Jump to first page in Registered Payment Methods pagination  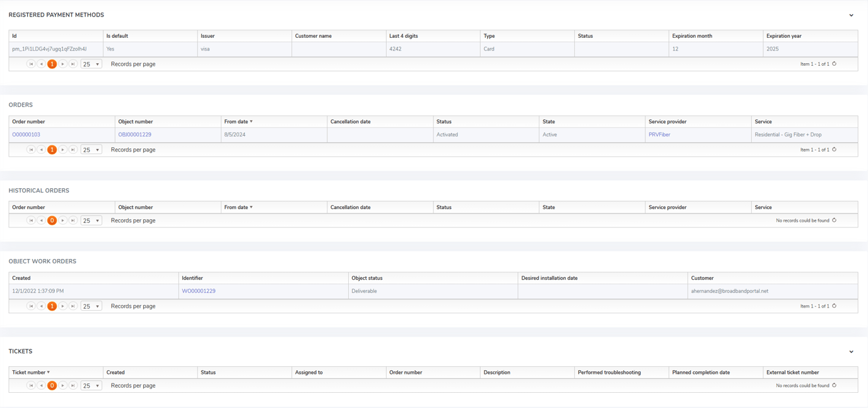click(x=31, y=64)
